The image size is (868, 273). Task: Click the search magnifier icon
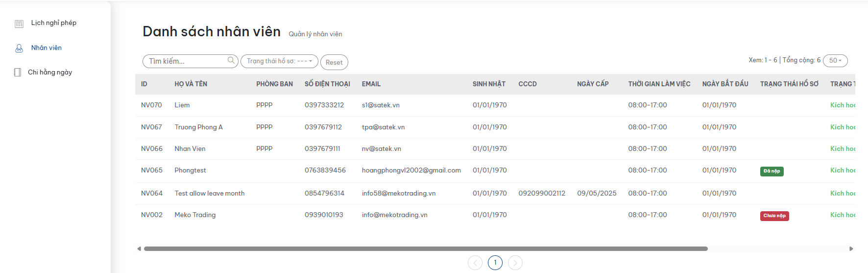tap(231, 61)
